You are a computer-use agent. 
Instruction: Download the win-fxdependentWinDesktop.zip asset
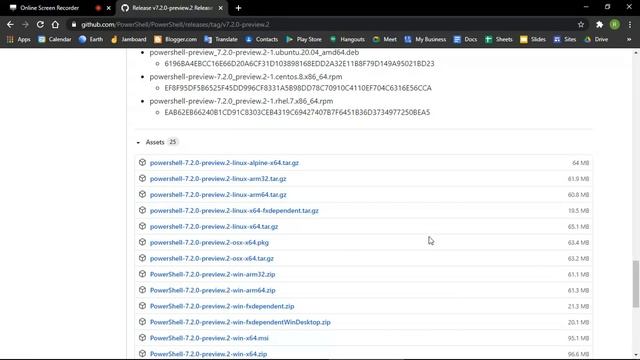[240, 322]
